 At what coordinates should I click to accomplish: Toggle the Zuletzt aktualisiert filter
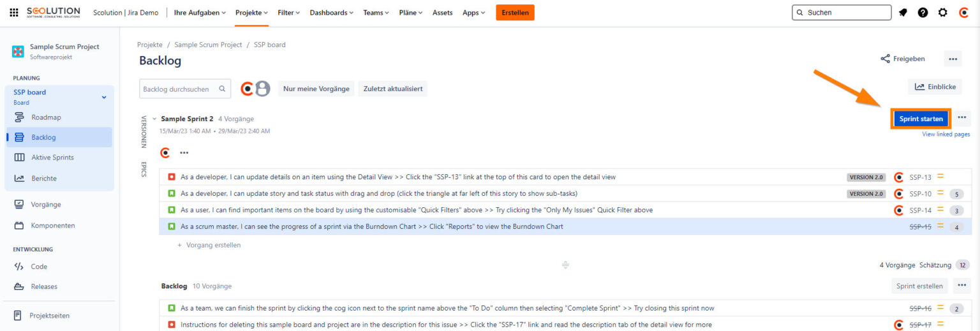tap(392, 89)
